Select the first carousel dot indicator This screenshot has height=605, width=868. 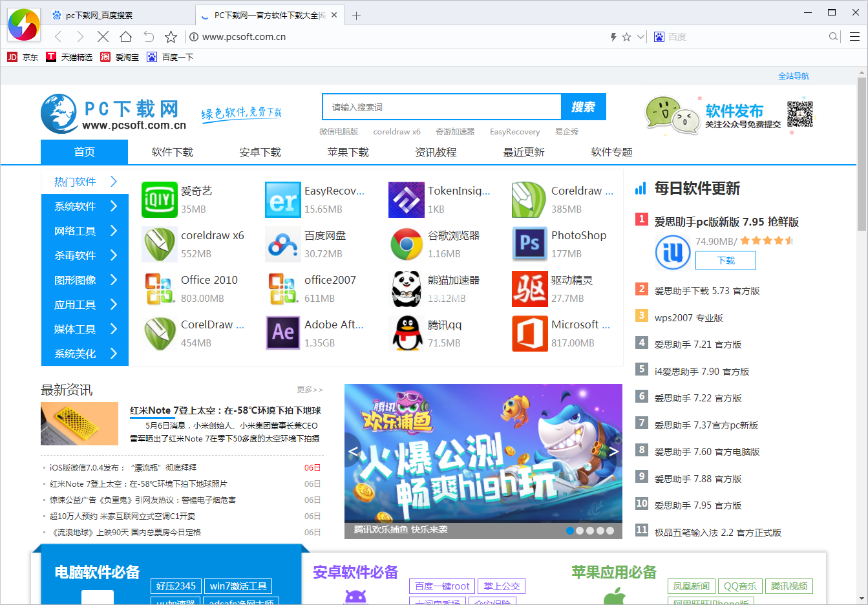[x=569, y=531]
